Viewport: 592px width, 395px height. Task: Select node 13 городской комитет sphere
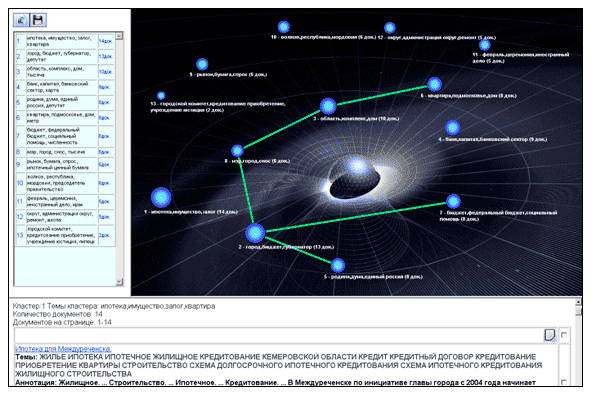pyautogui.click(x=161, y=96)
